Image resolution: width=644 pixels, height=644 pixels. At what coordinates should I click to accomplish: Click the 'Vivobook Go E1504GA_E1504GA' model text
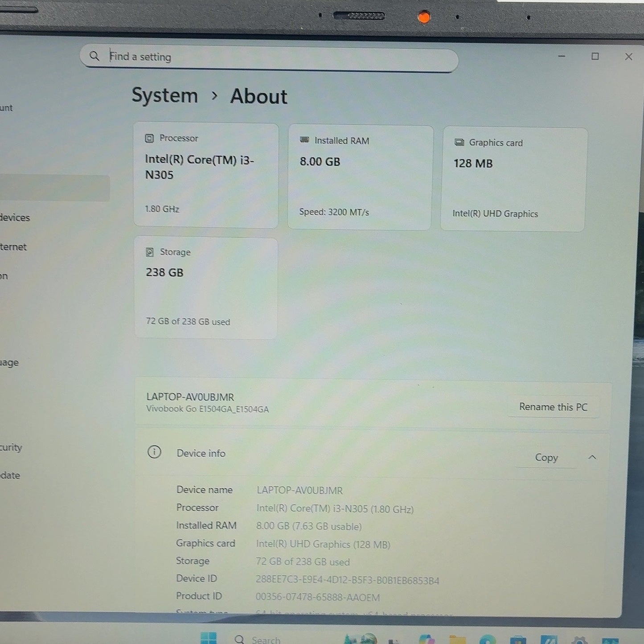[x=207, y=409]
